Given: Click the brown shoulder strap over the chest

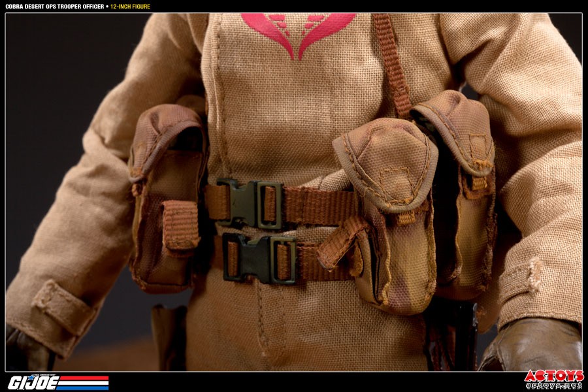Looking at the screenshot, I should click(x=392, y=65).
